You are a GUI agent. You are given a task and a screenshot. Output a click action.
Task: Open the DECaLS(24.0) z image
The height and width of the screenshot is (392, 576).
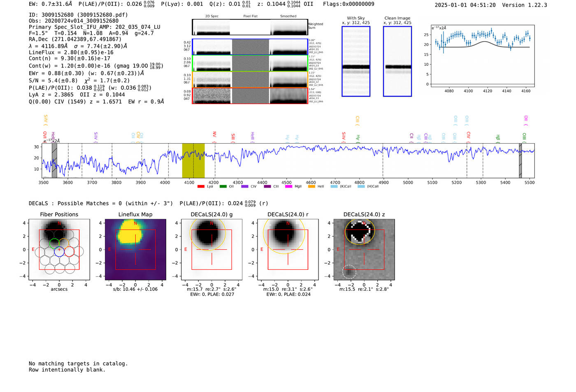pyautogui.click(x=364, y=250)
